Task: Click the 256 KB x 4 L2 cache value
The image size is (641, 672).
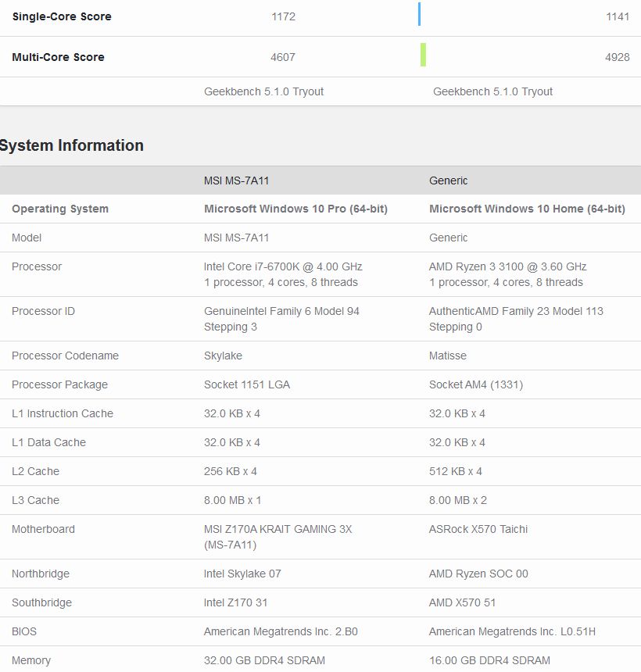Action: [231, 471]
